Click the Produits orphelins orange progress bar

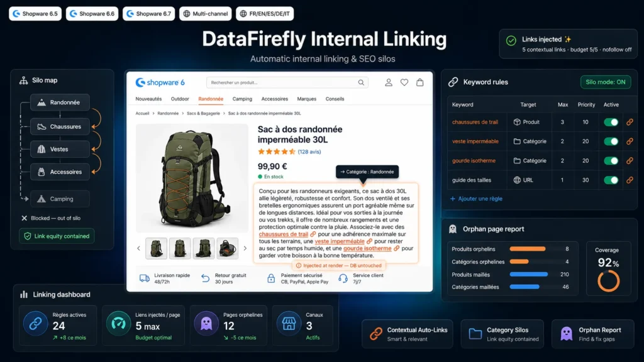tap(528, 249)
